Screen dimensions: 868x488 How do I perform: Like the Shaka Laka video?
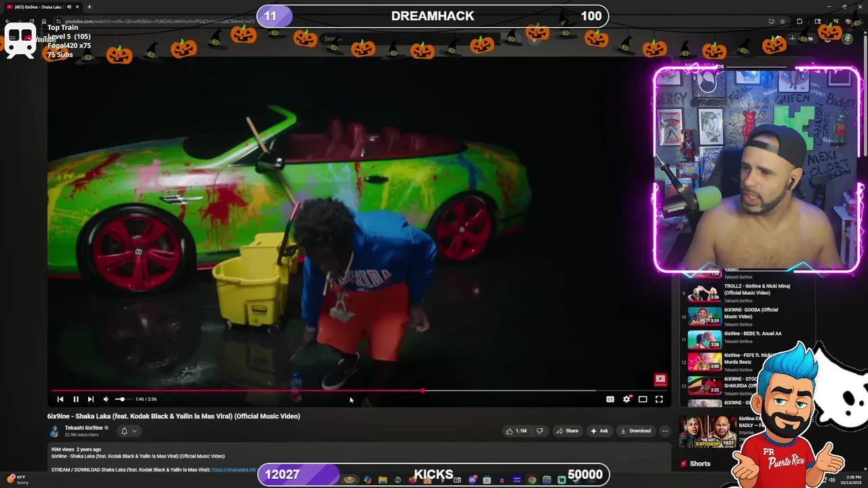pos(516,431)
